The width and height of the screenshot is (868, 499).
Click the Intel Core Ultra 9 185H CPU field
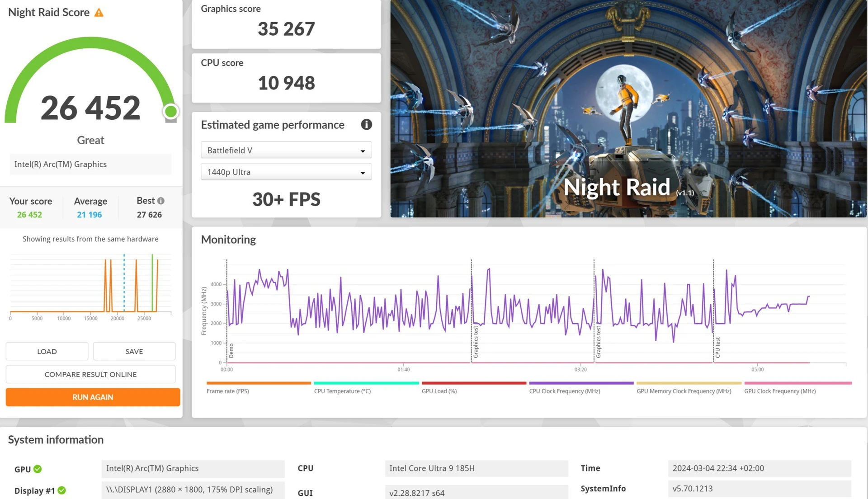(476, 469)
